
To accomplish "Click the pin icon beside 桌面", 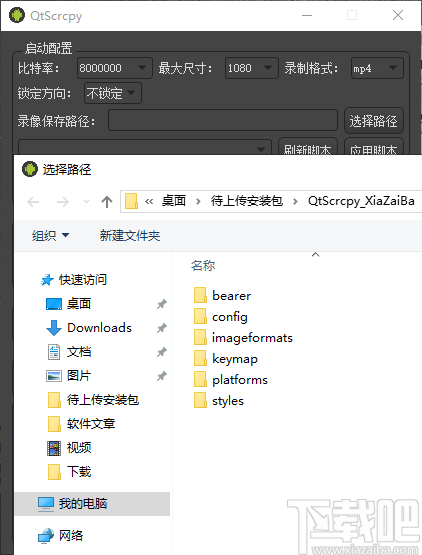I will point(161,304).
